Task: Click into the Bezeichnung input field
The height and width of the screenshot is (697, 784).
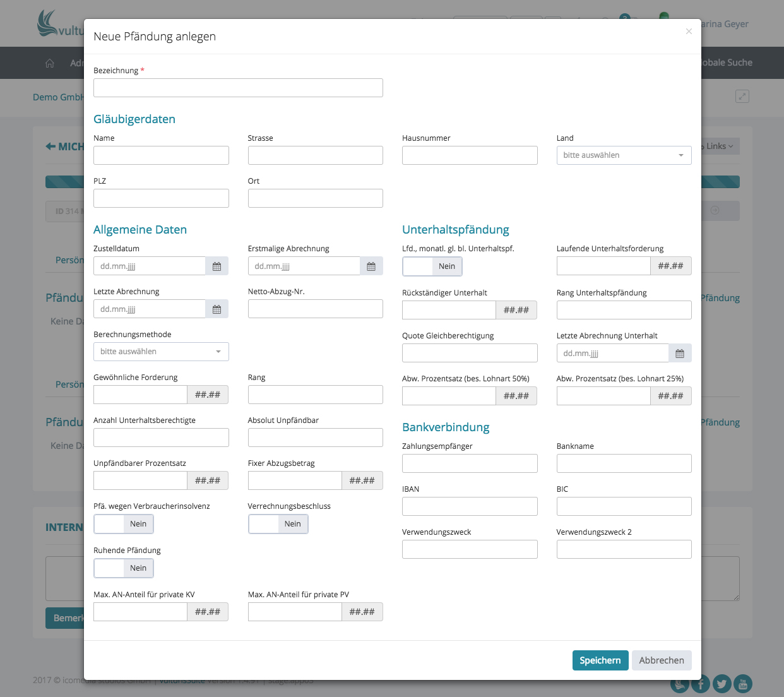Action: point(238,88)
